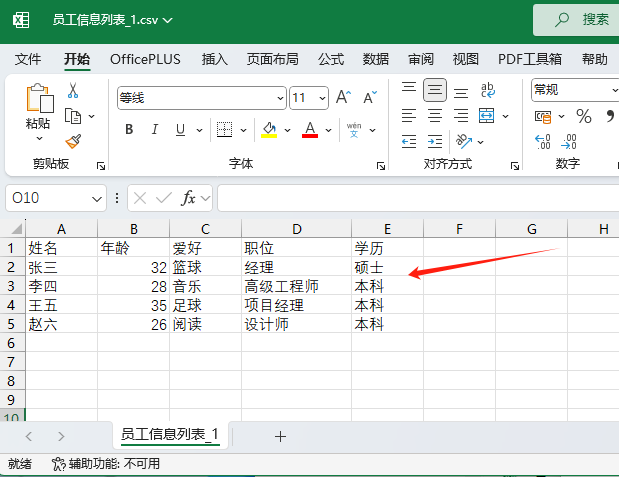This screenshot has width=619, height=477.
Task: Expand underline style options arrow
Action: [x=199, y=130]
